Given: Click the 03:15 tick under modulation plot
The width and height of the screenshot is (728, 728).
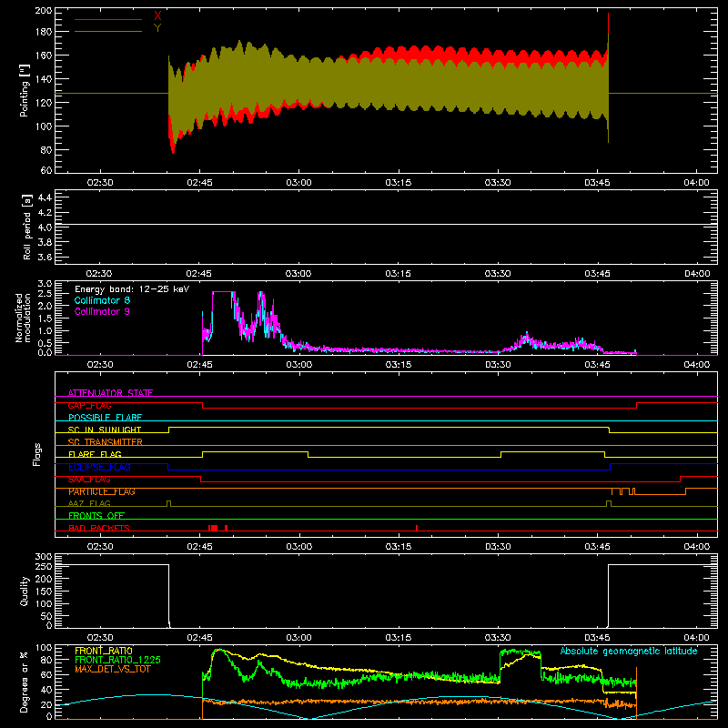Looking at the screenshot, I should pyautogui.click(x=399, y=365).
